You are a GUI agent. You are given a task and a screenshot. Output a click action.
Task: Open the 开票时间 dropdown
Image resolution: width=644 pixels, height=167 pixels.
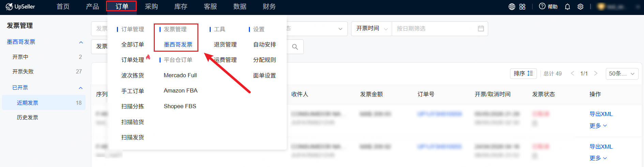pos(372,29)
